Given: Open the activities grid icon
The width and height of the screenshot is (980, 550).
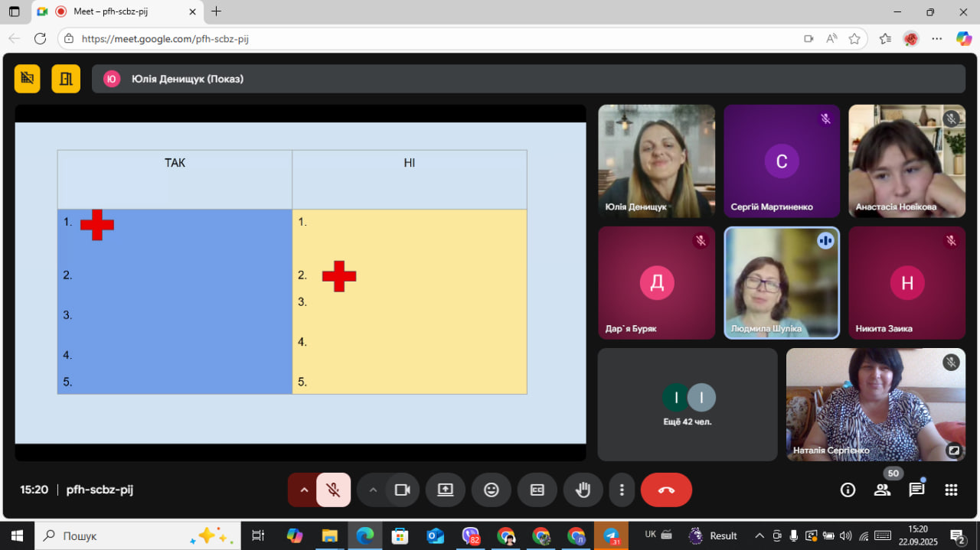Looking at the screenshot, I should (951, 490).
